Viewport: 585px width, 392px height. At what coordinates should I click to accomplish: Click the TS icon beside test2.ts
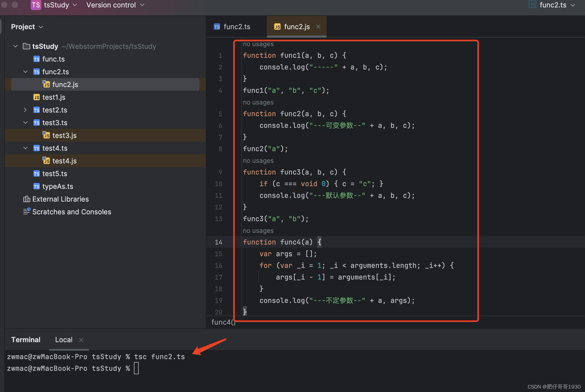tap(37, 110)
